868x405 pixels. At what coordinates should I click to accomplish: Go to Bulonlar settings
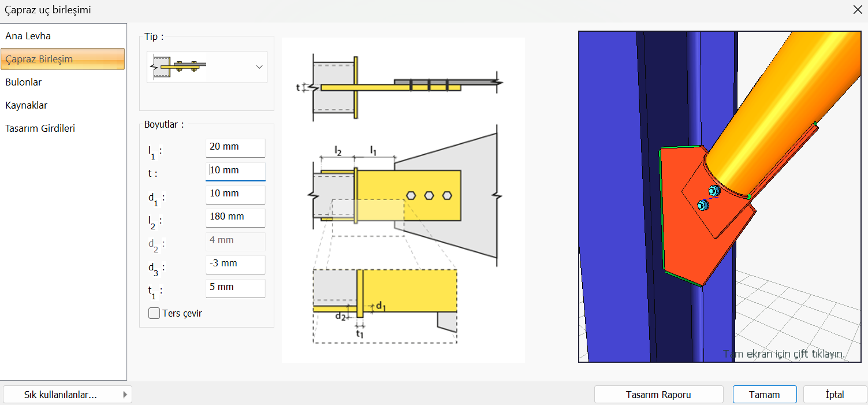(24, 82)
